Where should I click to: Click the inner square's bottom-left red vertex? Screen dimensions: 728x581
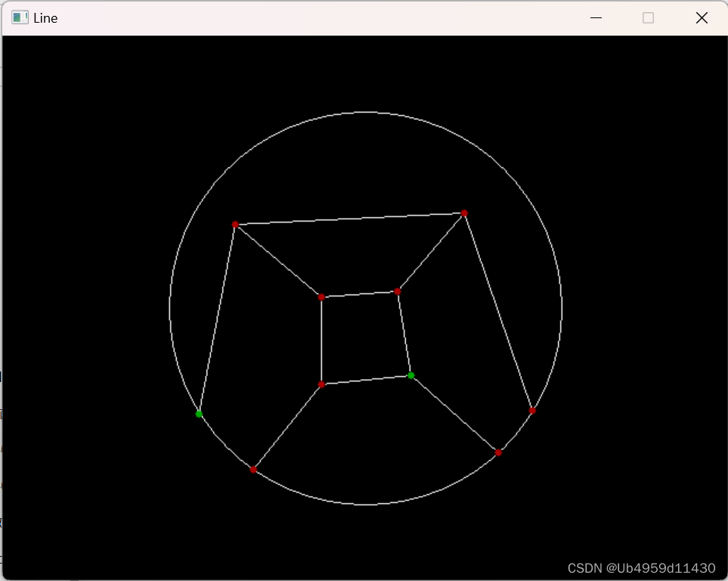click(x=321, y=384)
